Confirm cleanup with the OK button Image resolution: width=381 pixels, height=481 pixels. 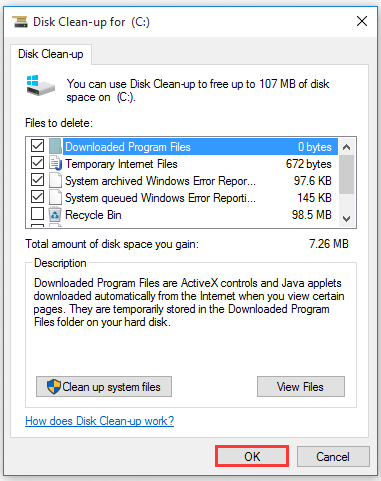coord(252,456)
